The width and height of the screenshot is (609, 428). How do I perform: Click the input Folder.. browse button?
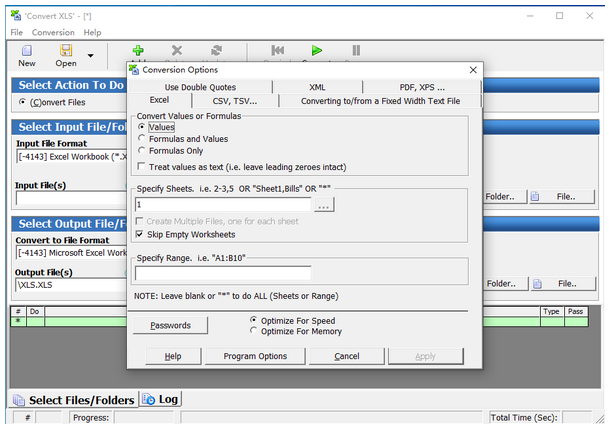point(504,197)
